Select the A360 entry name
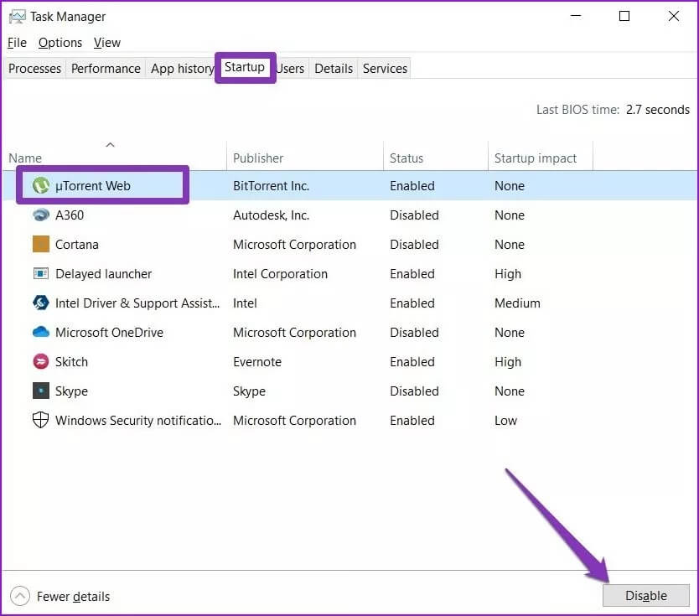Viewport: 699px width, 616px height. pyautogui.click(x=70, y=215)
